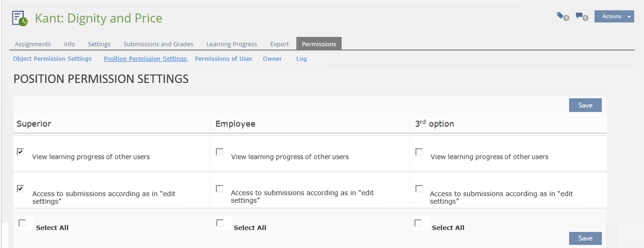Click the exercise object icon beside the title
644x248 pixels.
tap(20, 18)
